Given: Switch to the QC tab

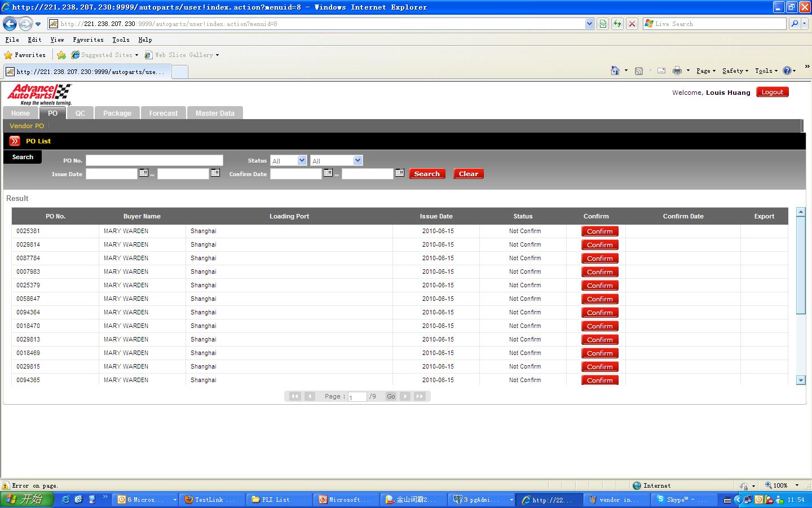Looking at the screenshot, I should coord(80,113).
